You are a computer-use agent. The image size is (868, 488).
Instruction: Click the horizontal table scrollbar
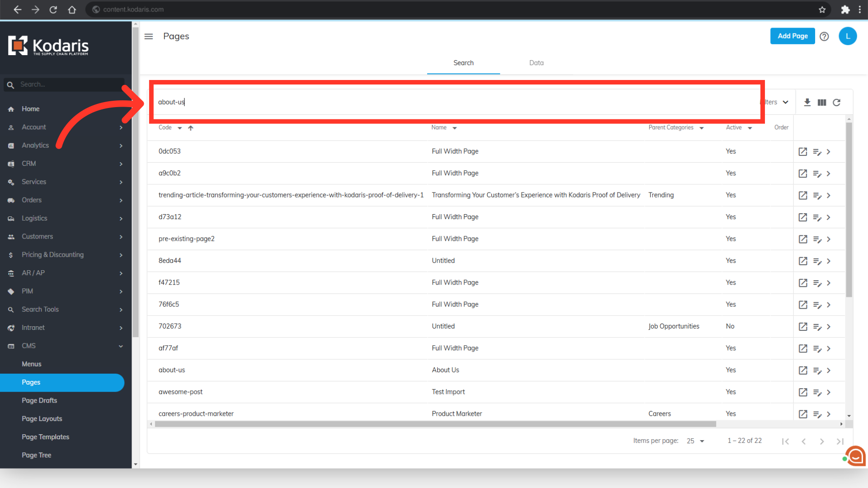click(435, 424)
